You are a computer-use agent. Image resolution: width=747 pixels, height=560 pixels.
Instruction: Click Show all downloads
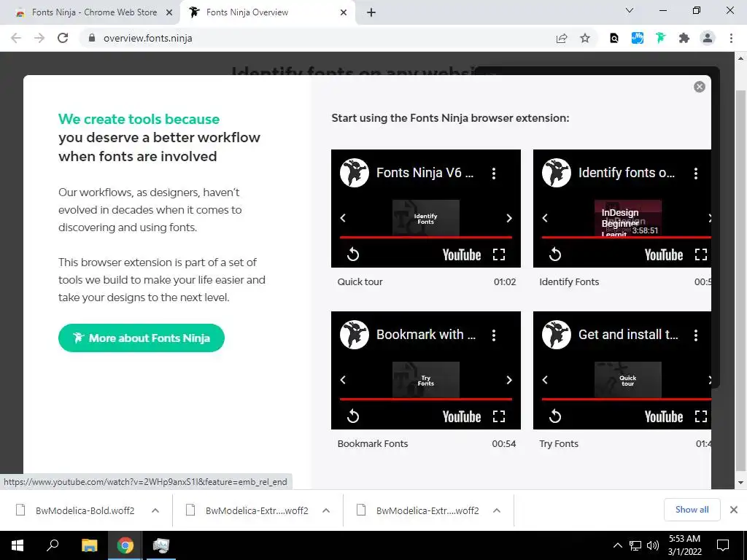pyautogui.click(x=692, y=510)
